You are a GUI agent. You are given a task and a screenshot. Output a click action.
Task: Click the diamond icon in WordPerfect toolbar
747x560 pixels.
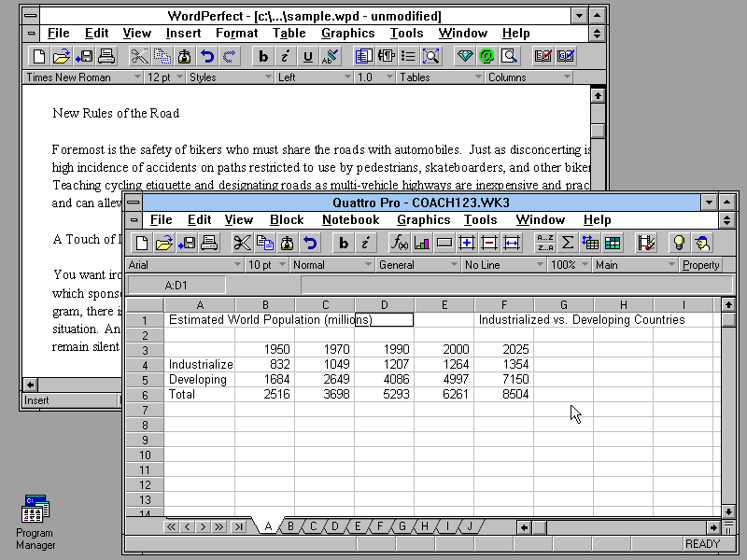pyautogui.click(x=464, y=57)
